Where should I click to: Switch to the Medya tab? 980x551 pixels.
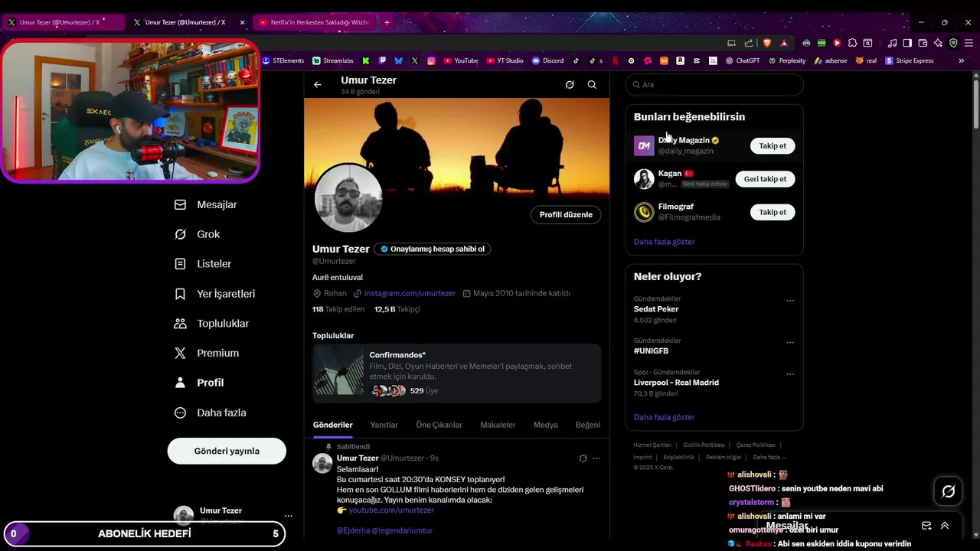[546, 425]
